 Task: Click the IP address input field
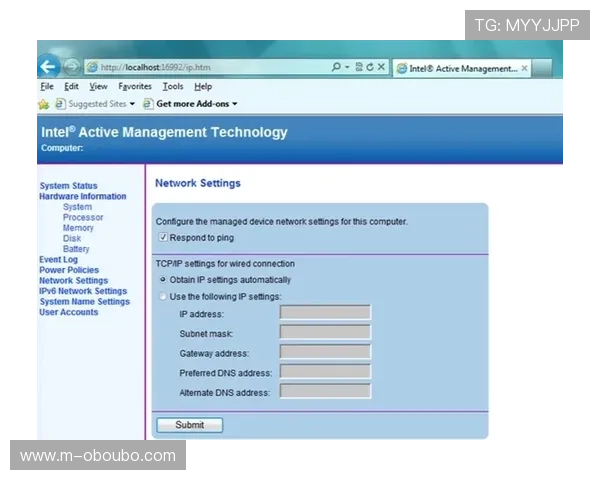tap(325, 312)
